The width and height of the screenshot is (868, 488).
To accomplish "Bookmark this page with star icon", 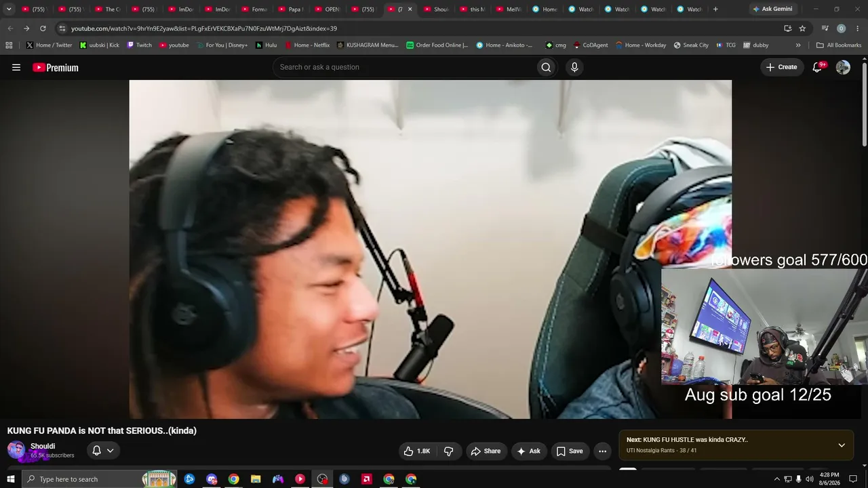I will point(802,28).
